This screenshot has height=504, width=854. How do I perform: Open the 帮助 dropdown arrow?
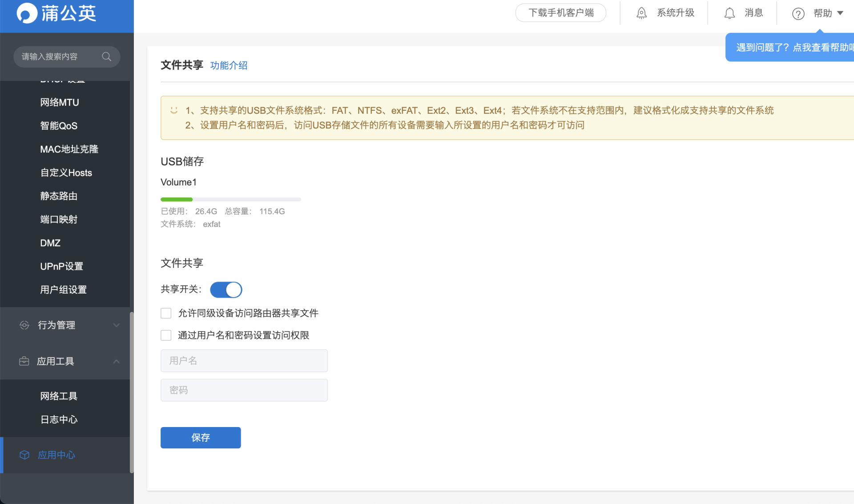pyautogui.click(x=840, y=13)
